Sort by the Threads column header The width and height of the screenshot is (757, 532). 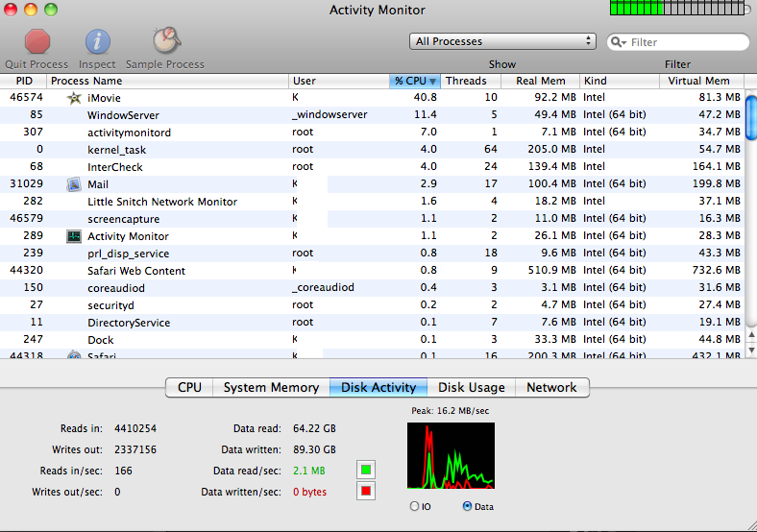tap(471, 81)
